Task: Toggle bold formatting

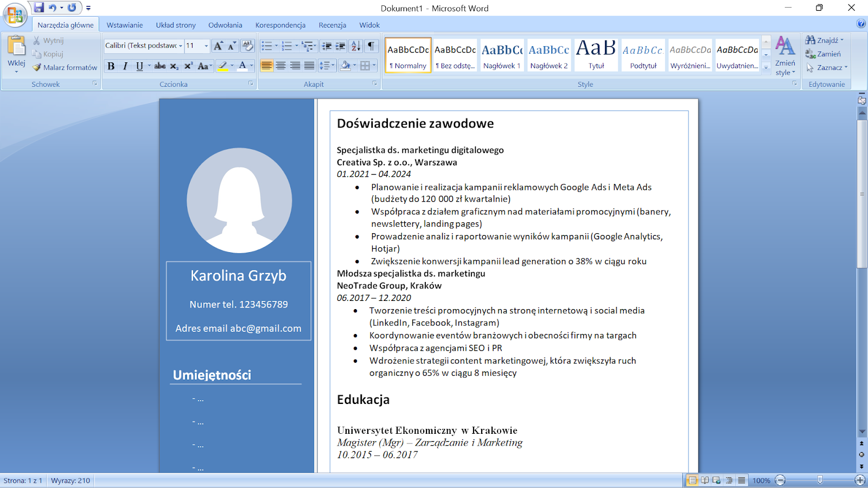Action: [x=111, y=66]
